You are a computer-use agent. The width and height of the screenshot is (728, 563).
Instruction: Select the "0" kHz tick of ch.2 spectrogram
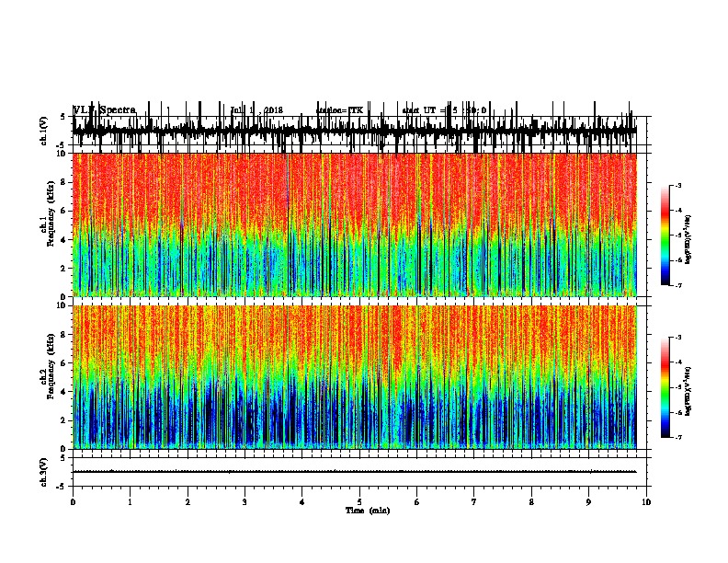[64, 449]
